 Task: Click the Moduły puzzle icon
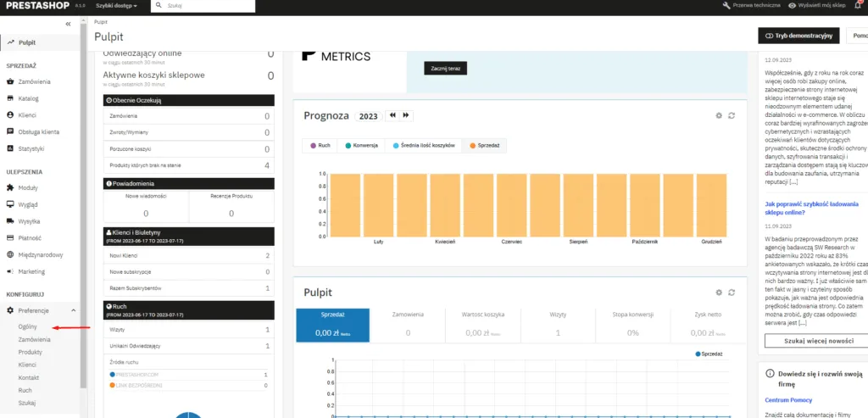10,187
